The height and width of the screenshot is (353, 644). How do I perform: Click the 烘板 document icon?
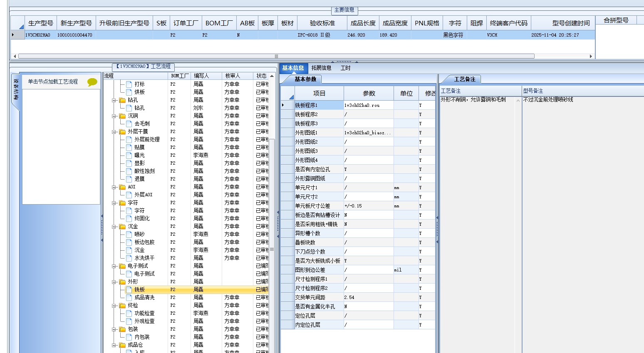click(129, 92)
